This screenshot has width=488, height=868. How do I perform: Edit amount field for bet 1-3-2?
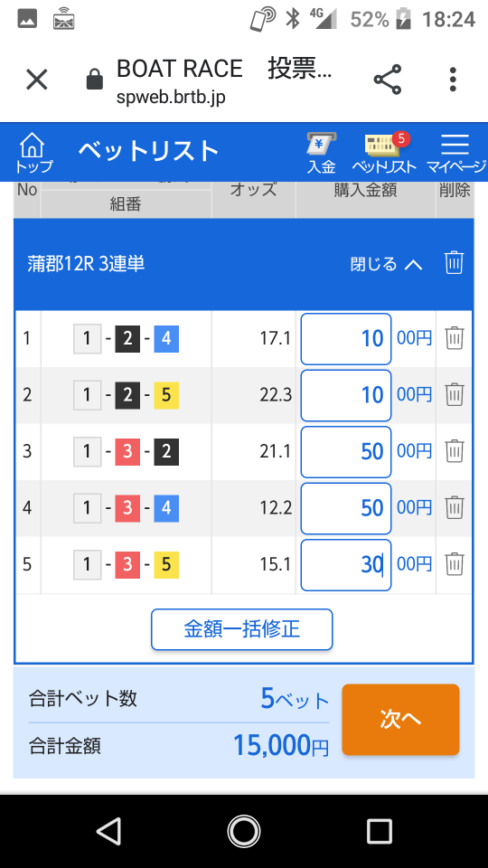[x=346, y=452]
